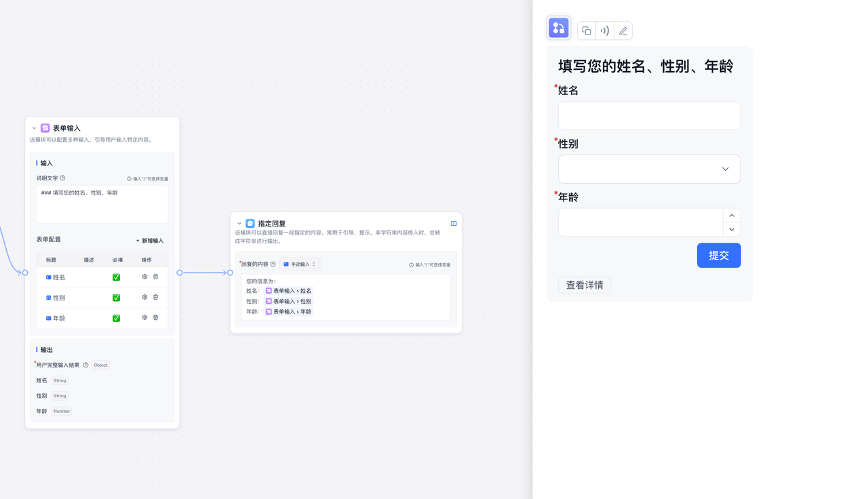
Task: Delete the 性别 form field via trash icon
Action: click(x=155, y=297)
